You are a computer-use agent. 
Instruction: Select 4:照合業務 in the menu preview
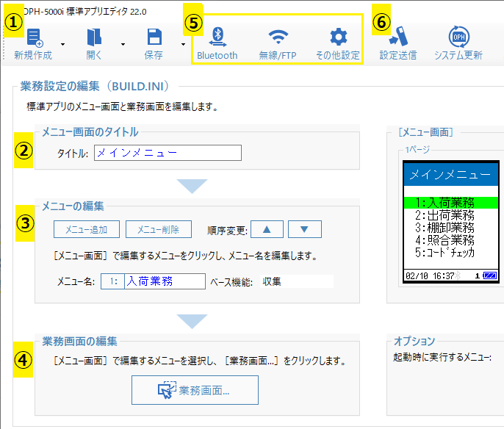pos(444,240)
